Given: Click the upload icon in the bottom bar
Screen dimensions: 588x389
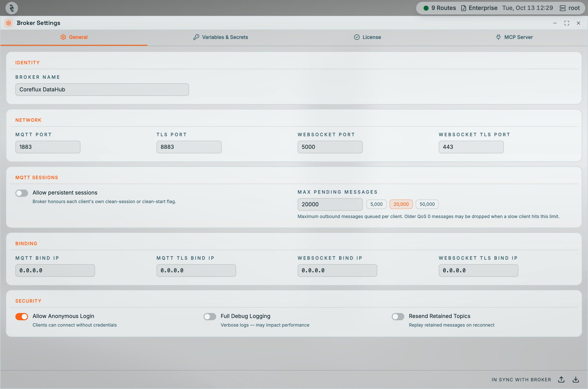Looking at the screenshot, I should pyautogui.click(x=561, y=379).
